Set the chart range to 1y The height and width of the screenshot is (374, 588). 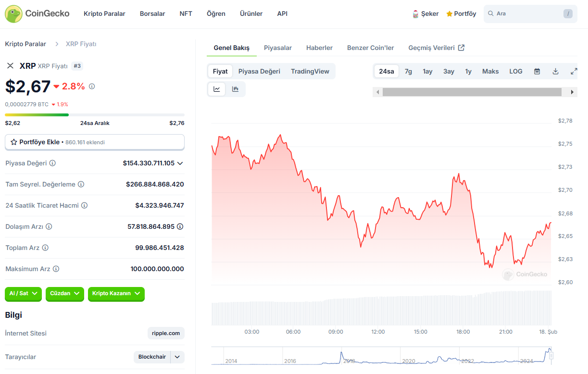tap(468, 71)
